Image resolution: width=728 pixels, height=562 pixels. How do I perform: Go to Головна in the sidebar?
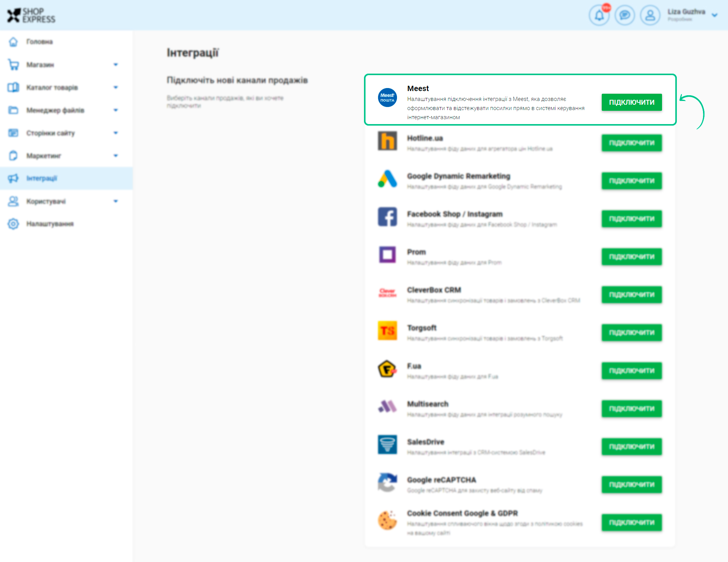pos(39,42)
